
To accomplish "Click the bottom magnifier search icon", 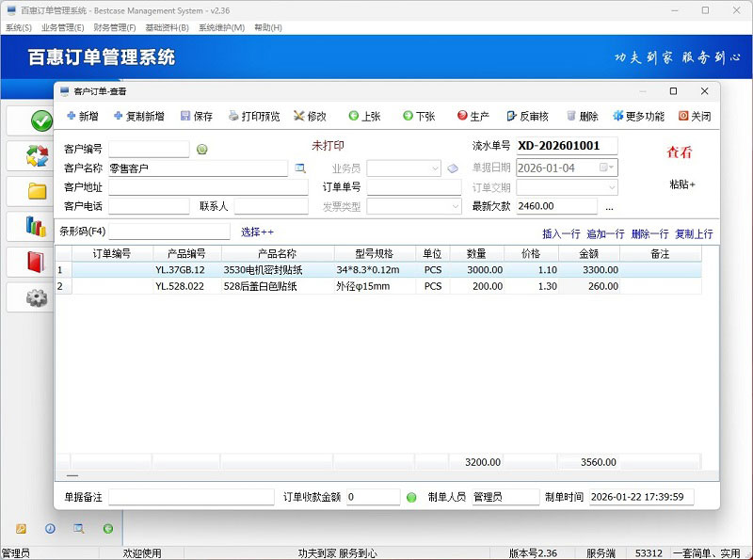I will tap(79, 529).
